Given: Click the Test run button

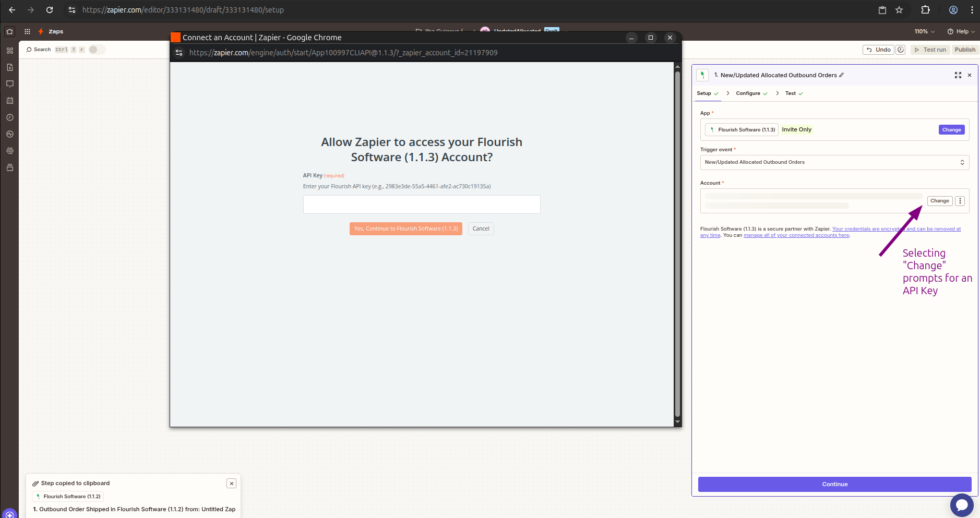Looking at the screenshot, I should coord(930,50).
